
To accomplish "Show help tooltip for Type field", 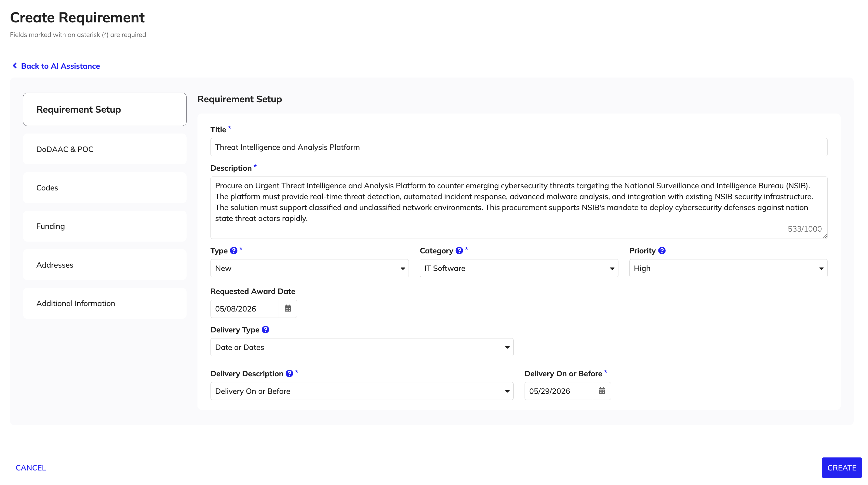I will [x=234, y=251].
